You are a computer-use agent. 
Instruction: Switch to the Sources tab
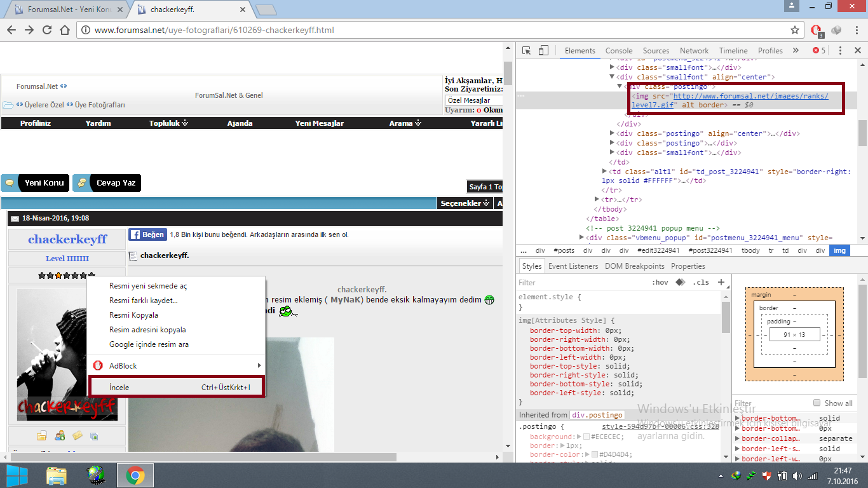coord(656,51)
